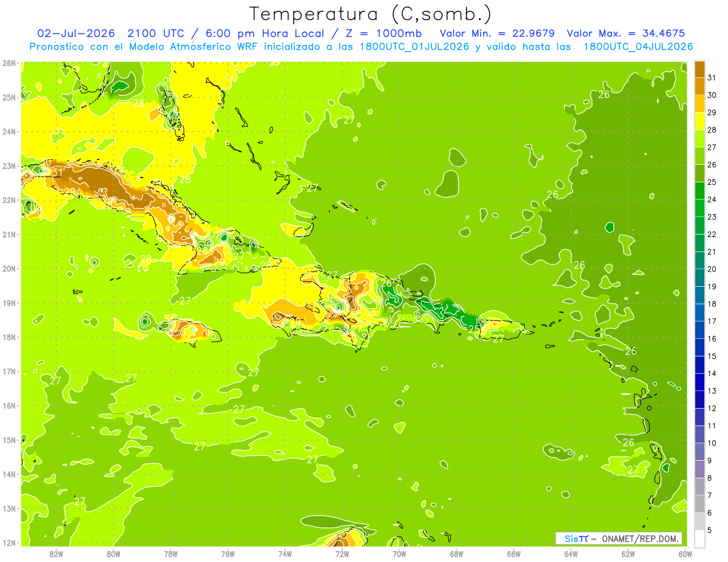The height and width of the screenshot is (562, 728).
Task: Click the legend swatch between 24 and 25
Action: tap(699, 190)
